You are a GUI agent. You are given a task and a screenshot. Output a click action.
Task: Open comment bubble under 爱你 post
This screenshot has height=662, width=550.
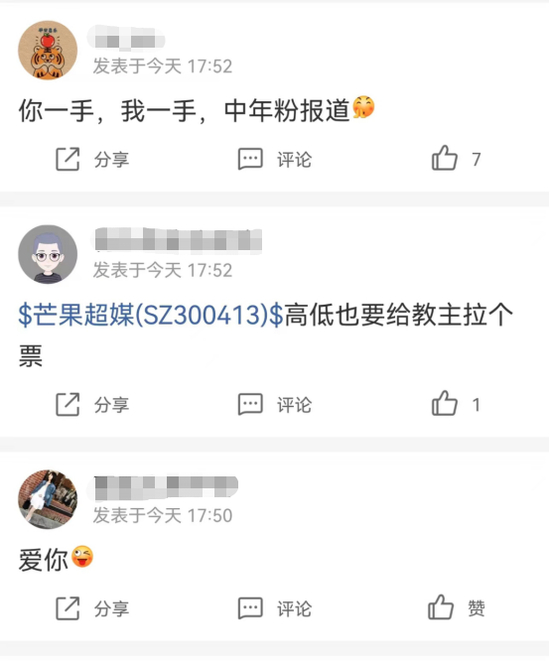click(250, 608)
